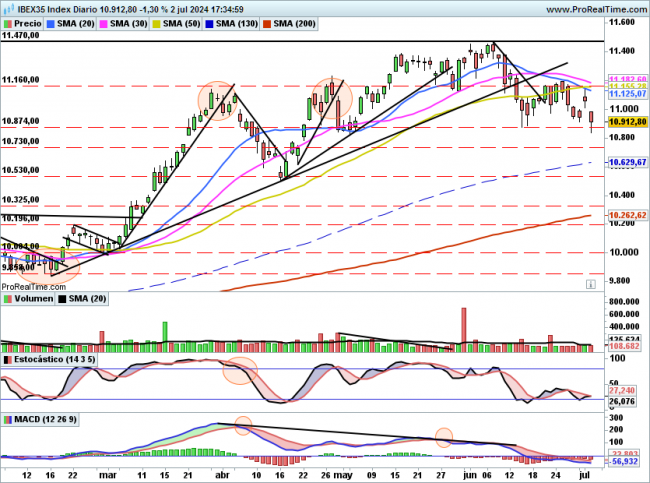Click the 11.000 price axis tick
The image size is (650, 483).
pyautogui.click(x=623, y=109)
